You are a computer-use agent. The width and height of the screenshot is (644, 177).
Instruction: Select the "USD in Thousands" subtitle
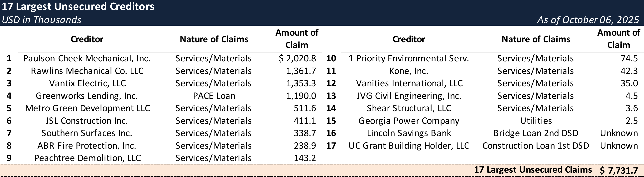42,20
